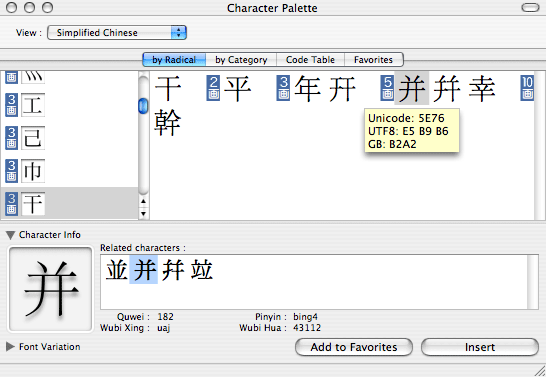This screenshot has height=377, width=546.
Task: Select the 幹 character in the grid
Action: click(167, 123)
